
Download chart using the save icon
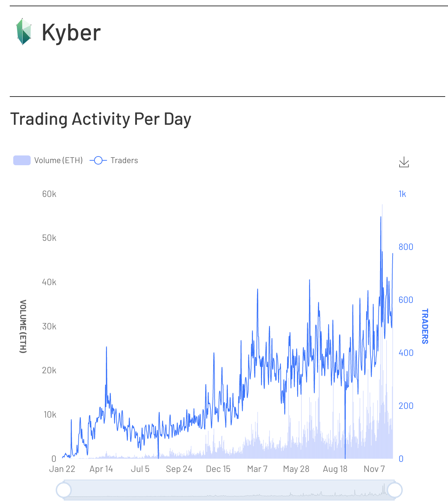(404, 162)
